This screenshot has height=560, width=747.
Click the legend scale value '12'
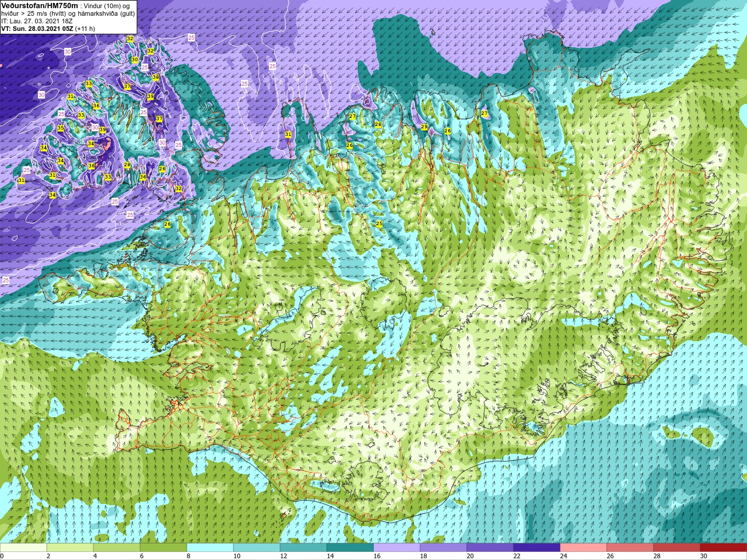(284, 556)
